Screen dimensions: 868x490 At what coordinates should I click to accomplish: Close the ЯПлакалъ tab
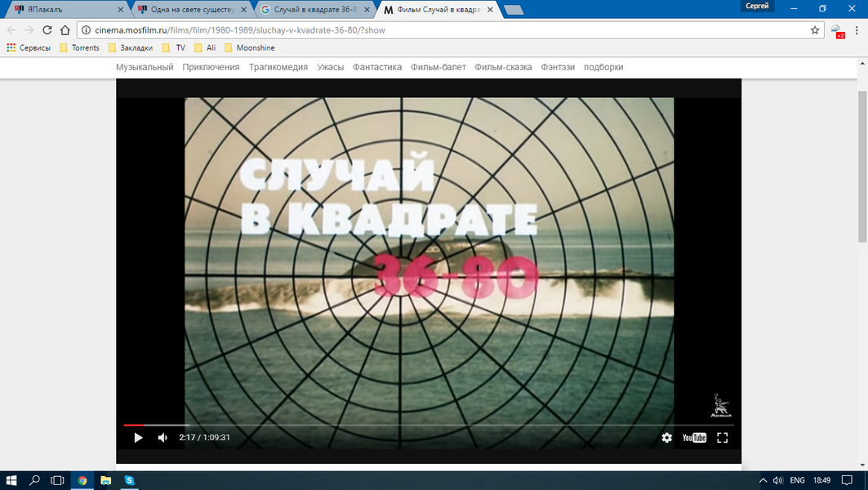pyautogui.click(x=121, y=10)
